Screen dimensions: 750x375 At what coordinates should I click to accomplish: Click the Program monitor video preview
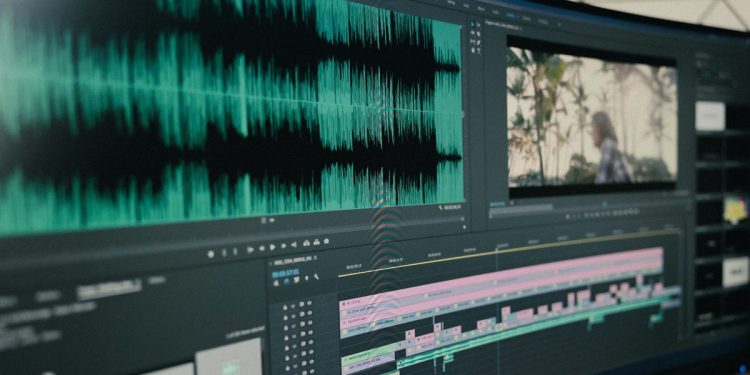click(x=592, y=117)
